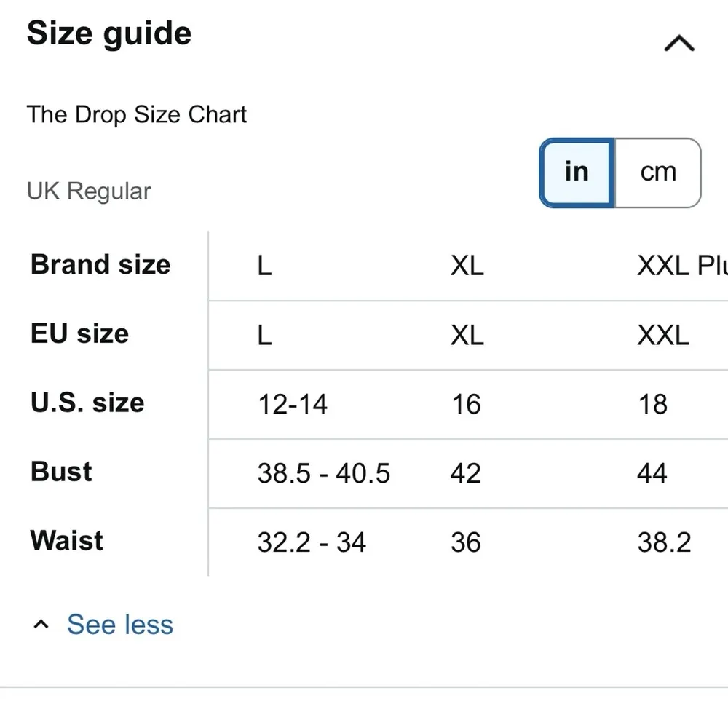Click the 38.2 waist value for XXL

[664, 542]
